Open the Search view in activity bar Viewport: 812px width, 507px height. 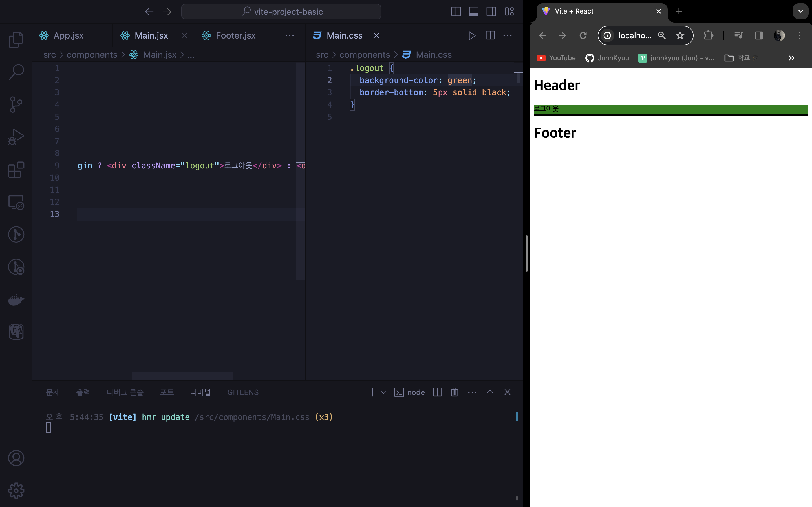(16, 72)
